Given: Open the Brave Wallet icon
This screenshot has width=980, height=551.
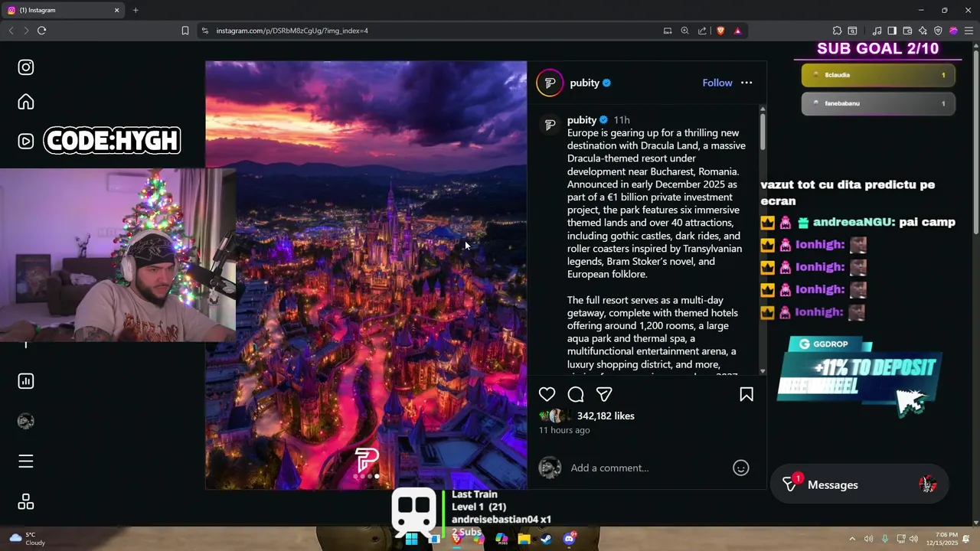Looking at the screenshot, I should (907, 31).
